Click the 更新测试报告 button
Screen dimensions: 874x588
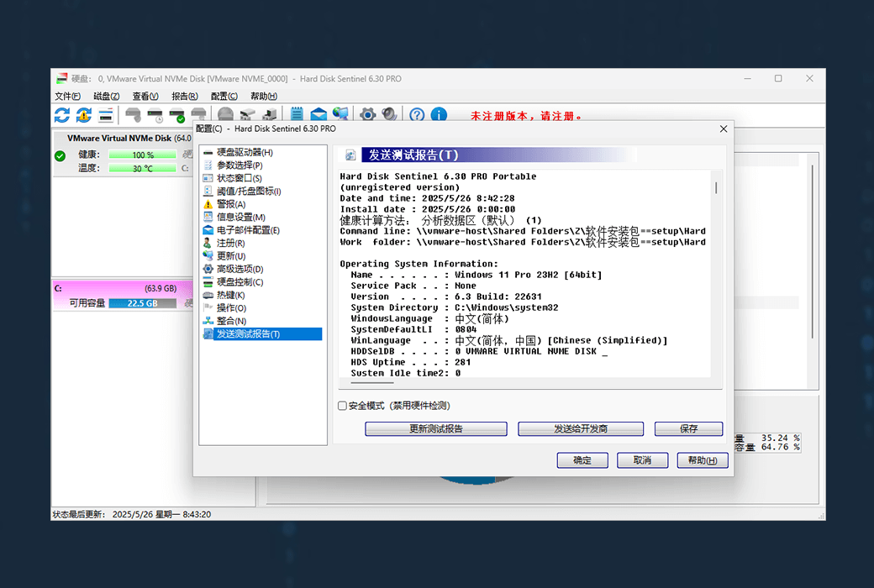(x=436, y=428)
